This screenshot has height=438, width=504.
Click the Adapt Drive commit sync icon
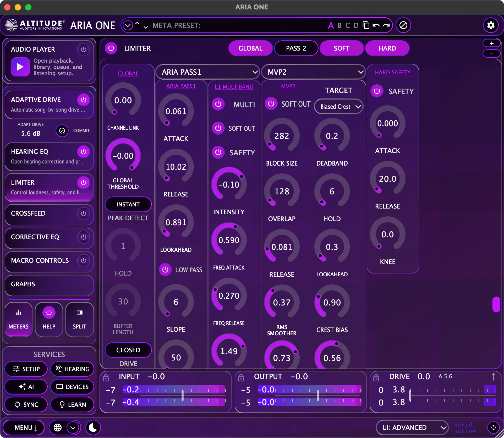[x=62, y=130]
